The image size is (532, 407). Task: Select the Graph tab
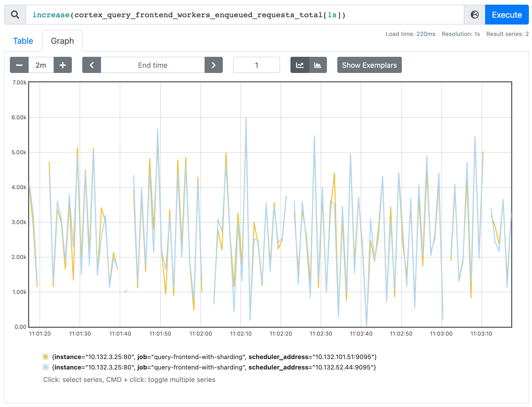(x=62, y=41)
